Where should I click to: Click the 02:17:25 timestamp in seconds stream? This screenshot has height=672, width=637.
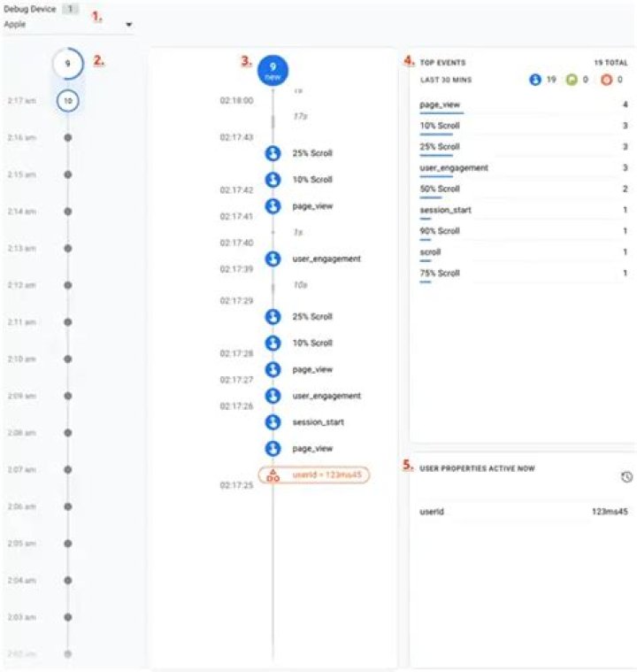click(x=236, y=485)
